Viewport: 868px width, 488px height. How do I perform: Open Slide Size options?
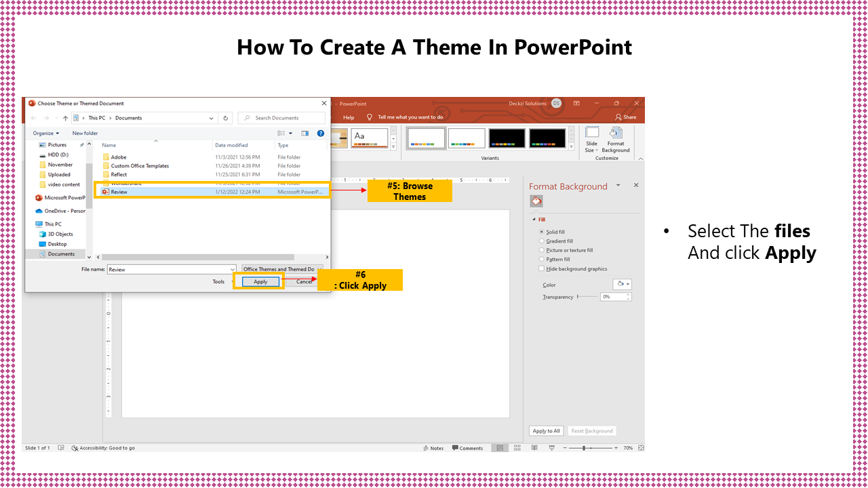point(592,139)
